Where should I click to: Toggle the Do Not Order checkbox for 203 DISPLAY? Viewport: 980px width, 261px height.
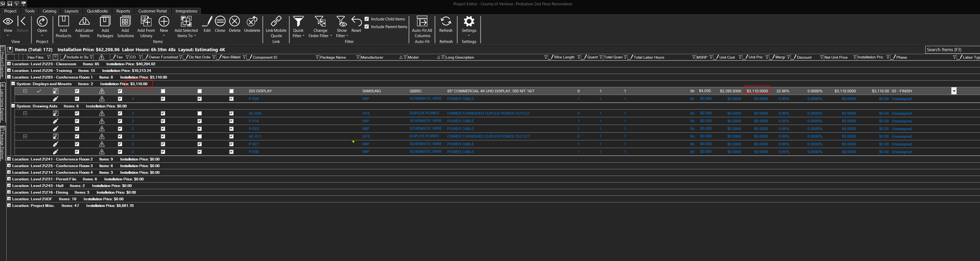pos(199,91)
